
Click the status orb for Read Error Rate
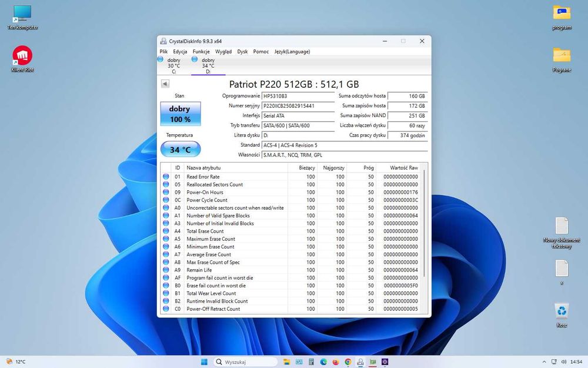(166, 177)
